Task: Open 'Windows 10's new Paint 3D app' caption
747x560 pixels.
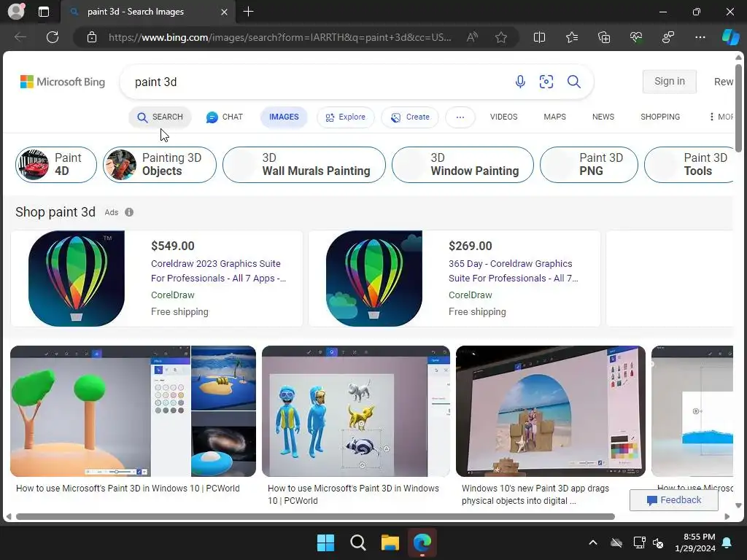Action: [535, 494]
